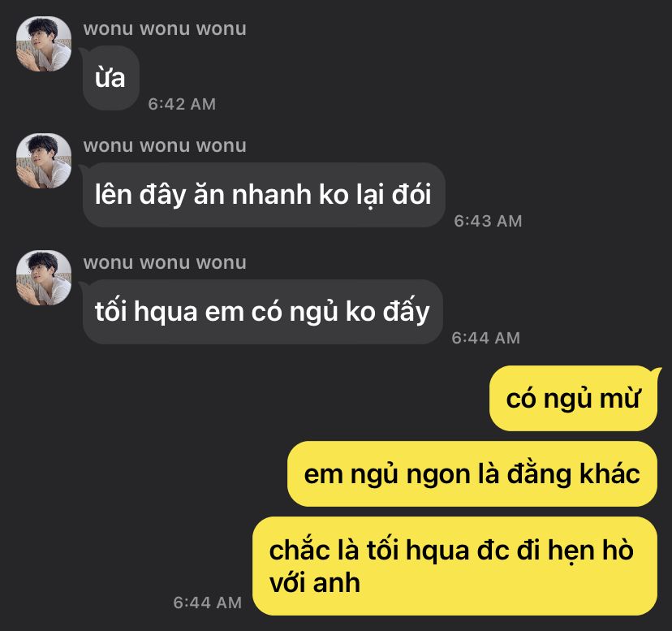The image size is (672, 631).
Task: Select the yellow "có ngủ mừ" bubble
Action: pyautogui.click(x=574, y=399)
